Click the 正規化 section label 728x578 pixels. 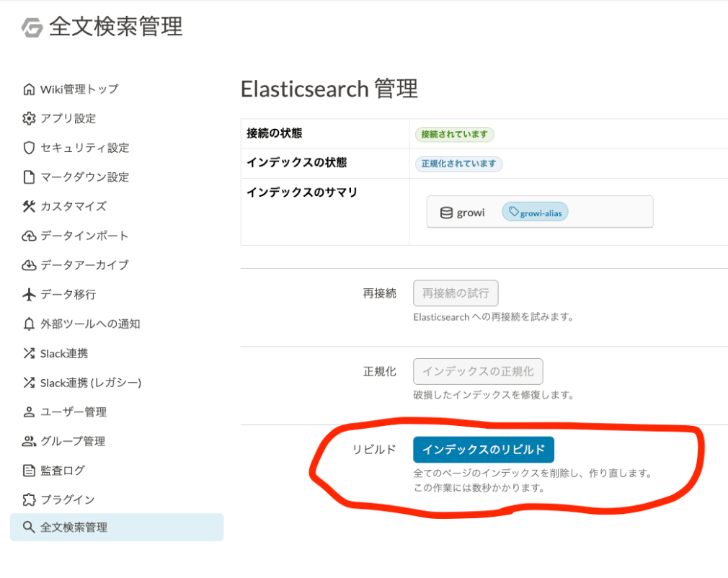[379, 371]
